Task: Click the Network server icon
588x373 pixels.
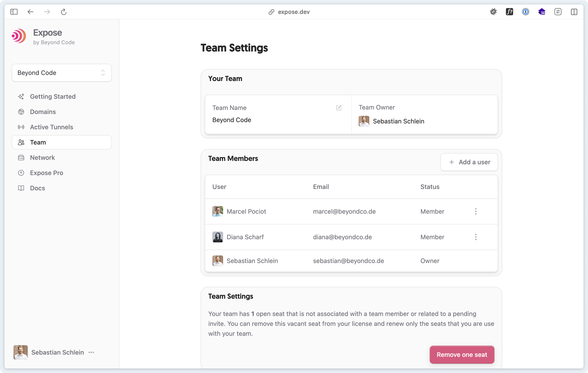Action: (21, 158)
